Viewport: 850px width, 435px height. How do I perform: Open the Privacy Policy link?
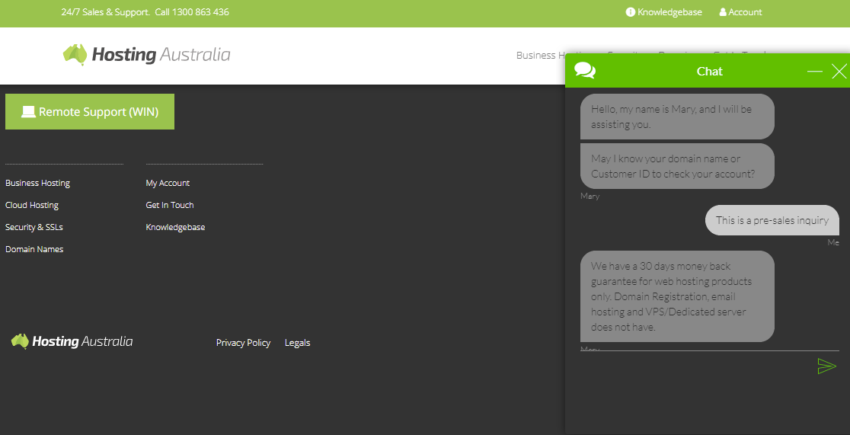[x=243, y=343]
